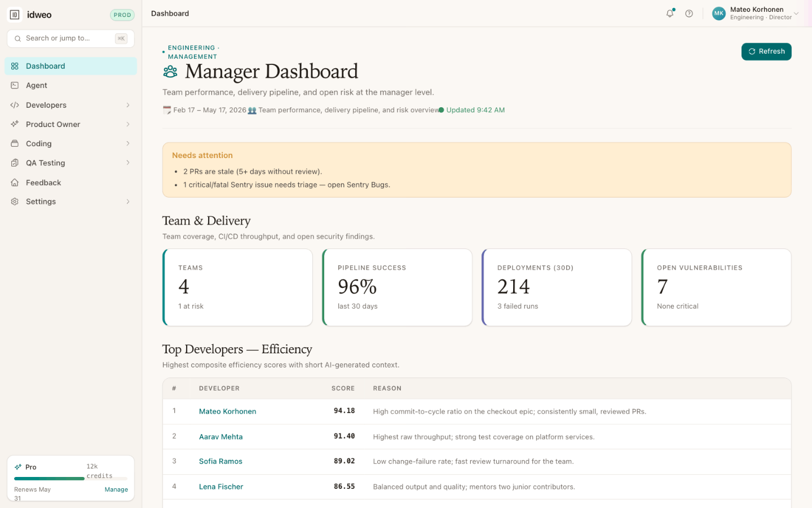Open the Agent sidebar item

[70, 85]
